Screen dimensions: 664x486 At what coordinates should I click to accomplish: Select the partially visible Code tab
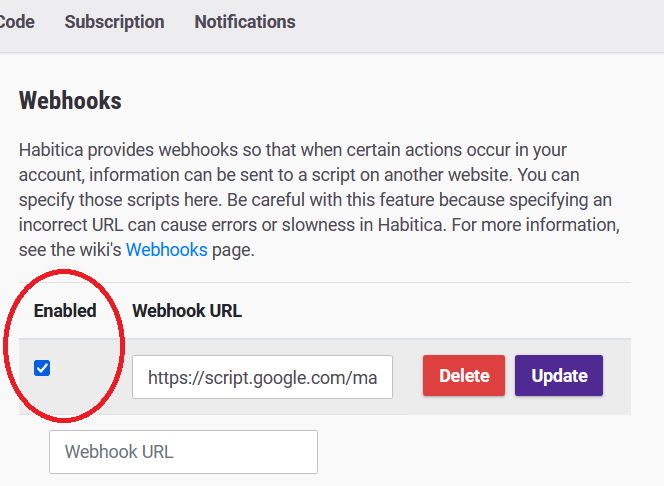coord(17,22)
